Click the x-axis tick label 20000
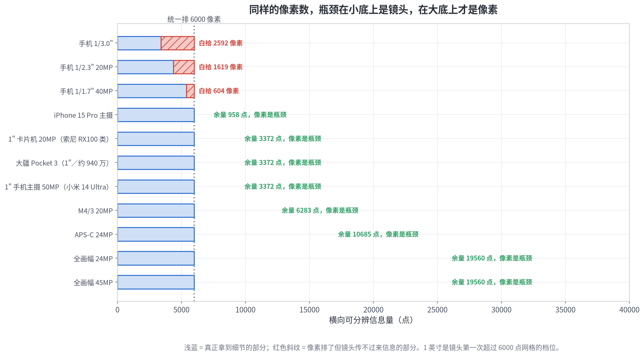The height and width of the screenshot is (356, 644). [373, 310]
